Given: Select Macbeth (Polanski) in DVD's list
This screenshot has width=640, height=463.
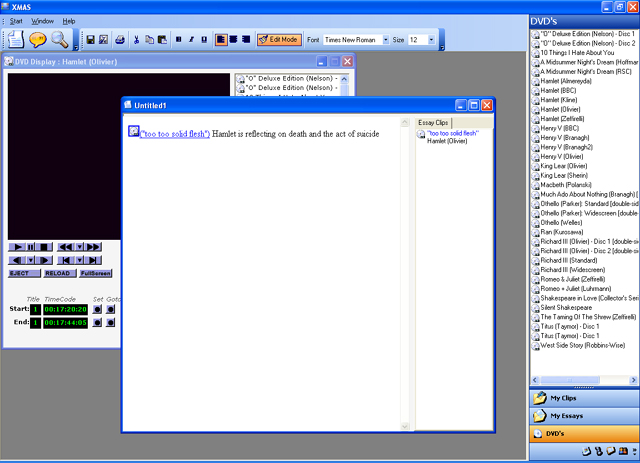Looking at the screenshot, I should coord(566,185).
